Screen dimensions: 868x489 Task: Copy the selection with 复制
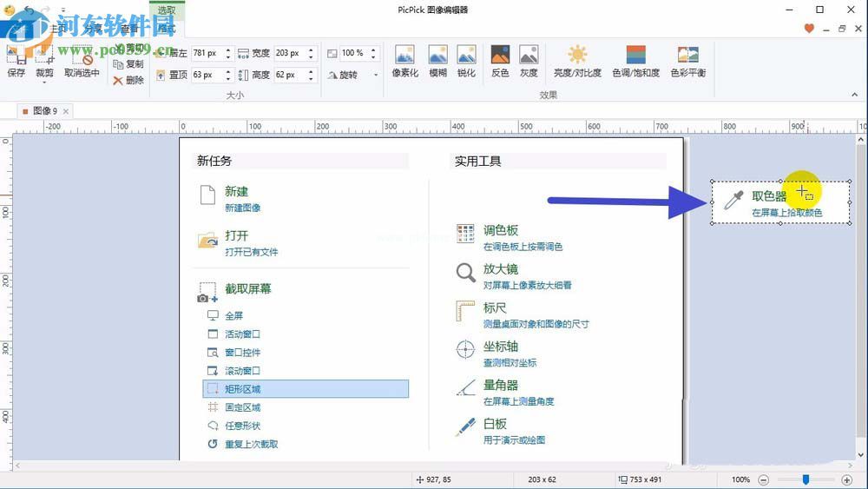coord(128,64)
